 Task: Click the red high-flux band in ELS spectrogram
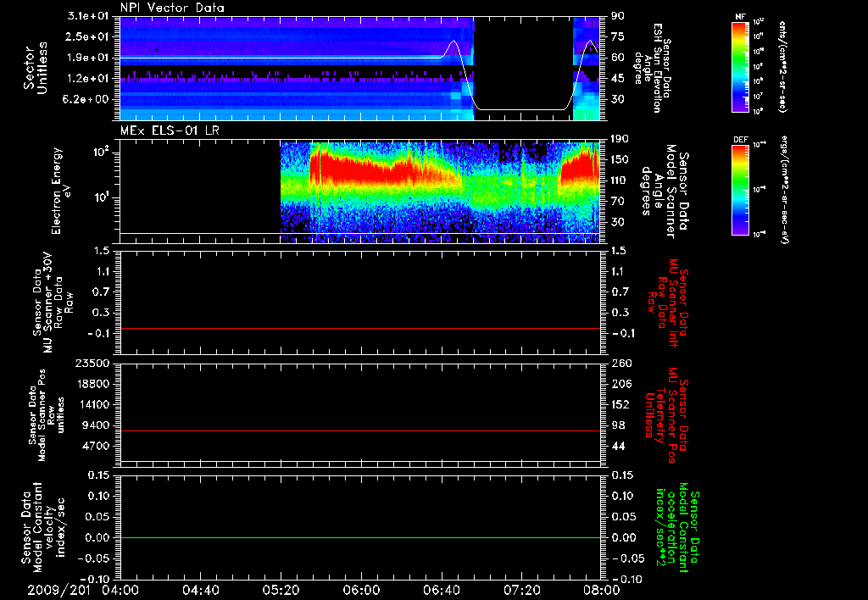click(376, 169)
